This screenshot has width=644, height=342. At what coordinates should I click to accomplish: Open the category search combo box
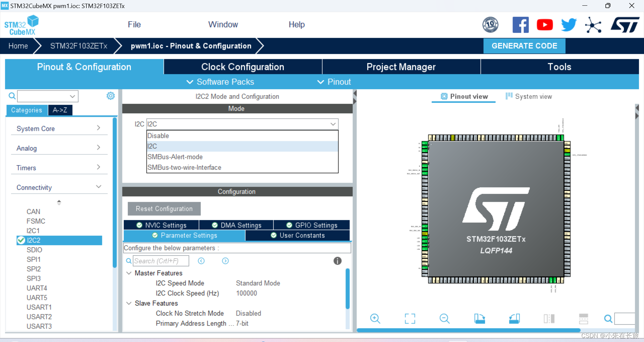(48, 96)
